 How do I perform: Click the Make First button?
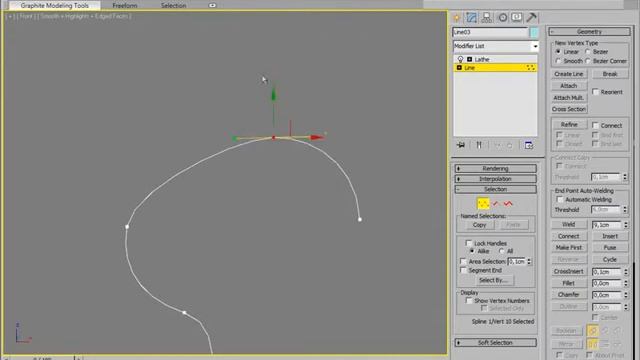(x=569, y=247)
